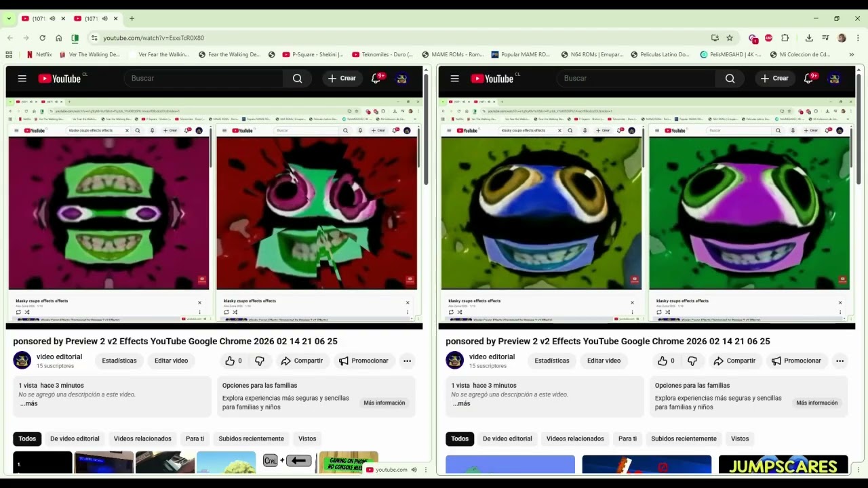Screen dimensions: 868x488
Task: Open the Netflix bookmark
Action: 39,55
